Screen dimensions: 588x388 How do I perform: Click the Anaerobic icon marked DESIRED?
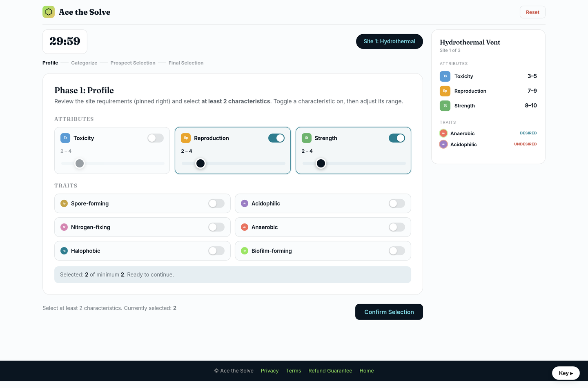click(x=443, y=133)
